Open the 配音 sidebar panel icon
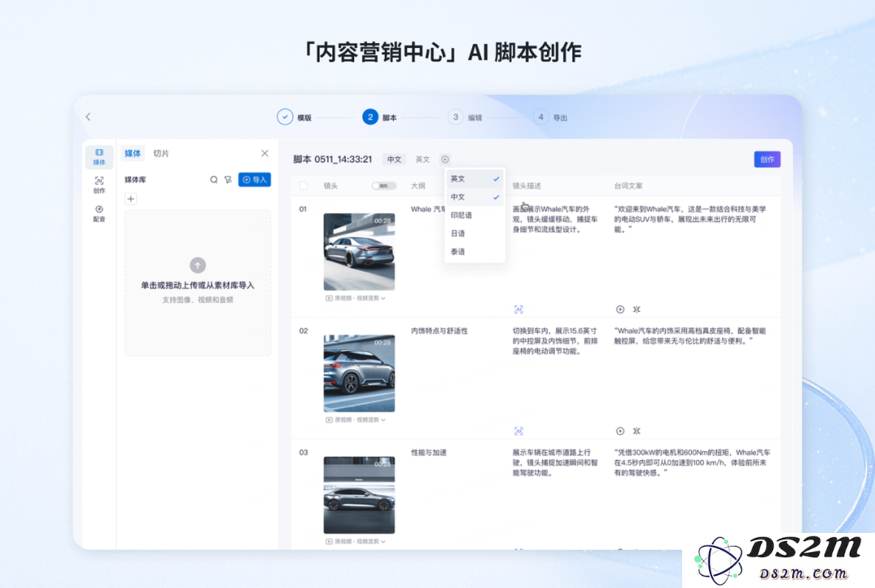875x588 pixels. coord(99,213)
